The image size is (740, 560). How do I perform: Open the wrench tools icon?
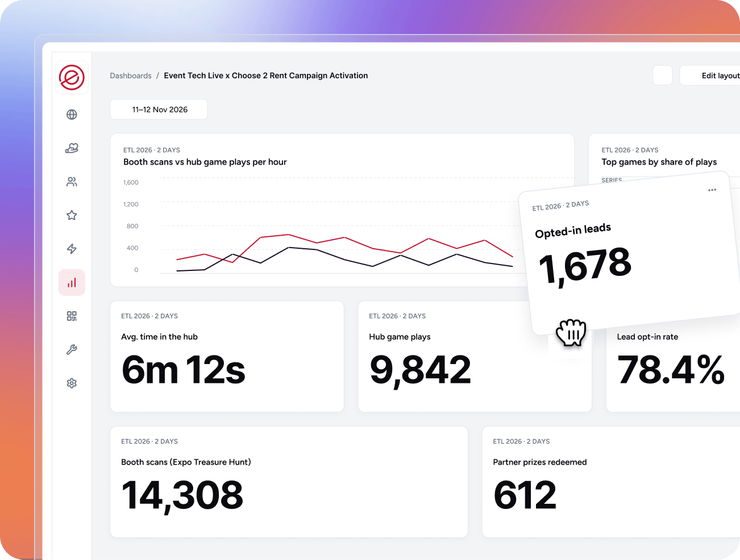72,350
